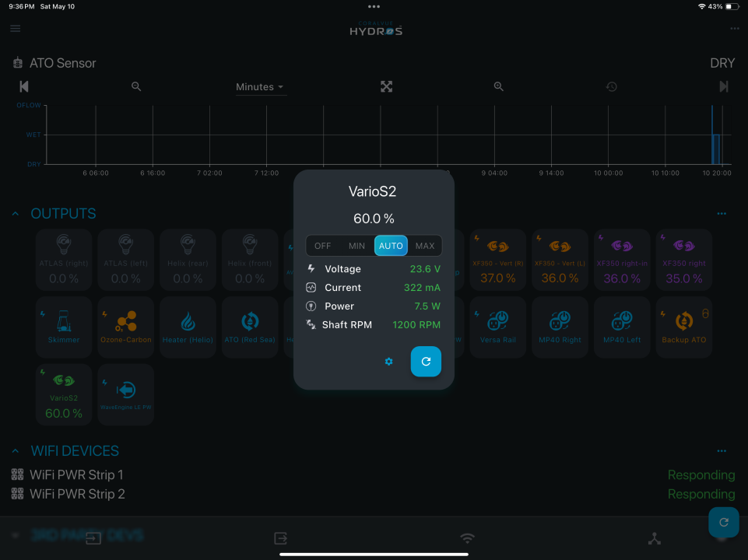Jump to the end of the chart
This screenshot has width=748, height=560.
[x=724, y=87]
